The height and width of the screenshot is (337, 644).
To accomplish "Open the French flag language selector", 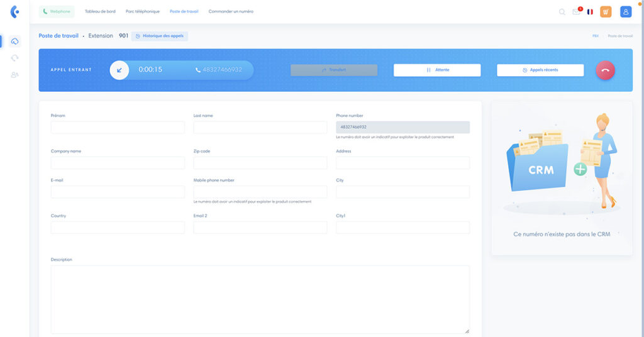I will pos(590,11).
